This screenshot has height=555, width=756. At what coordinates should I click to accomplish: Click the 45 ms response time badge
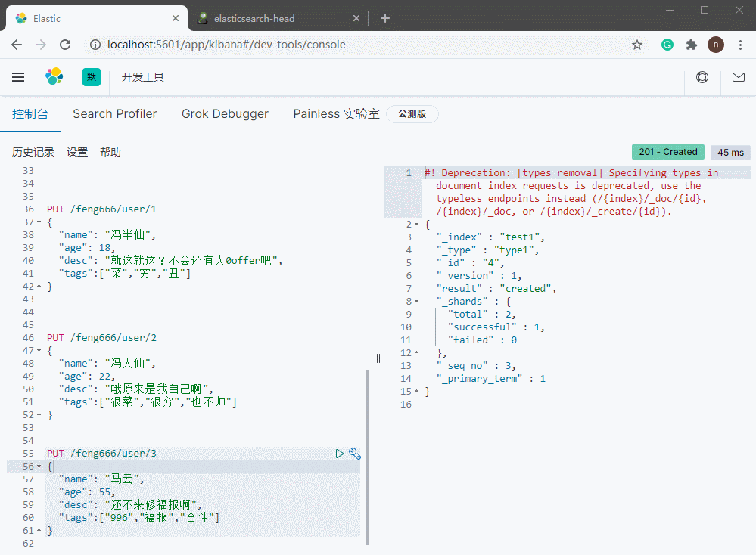pos(730,152)
